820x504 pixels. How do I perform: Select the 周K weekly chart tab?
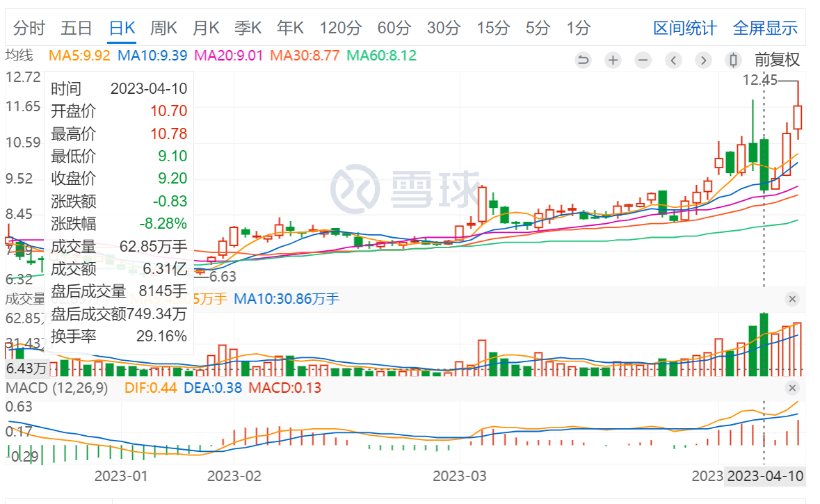click(164, 28)
